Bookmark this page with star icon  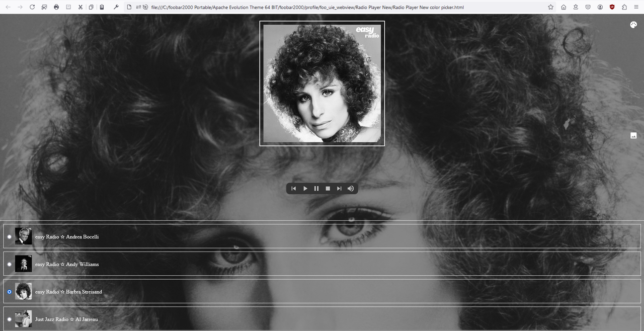point(551,7)
